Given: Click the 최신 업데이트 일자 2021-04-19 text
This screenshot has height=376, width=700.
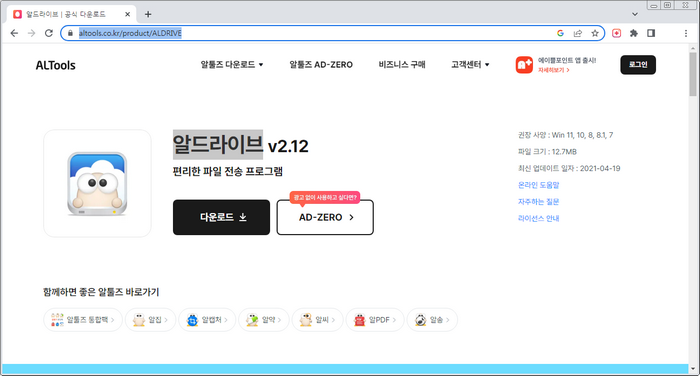Looking at the screenshot, I should tap(569, 168).
